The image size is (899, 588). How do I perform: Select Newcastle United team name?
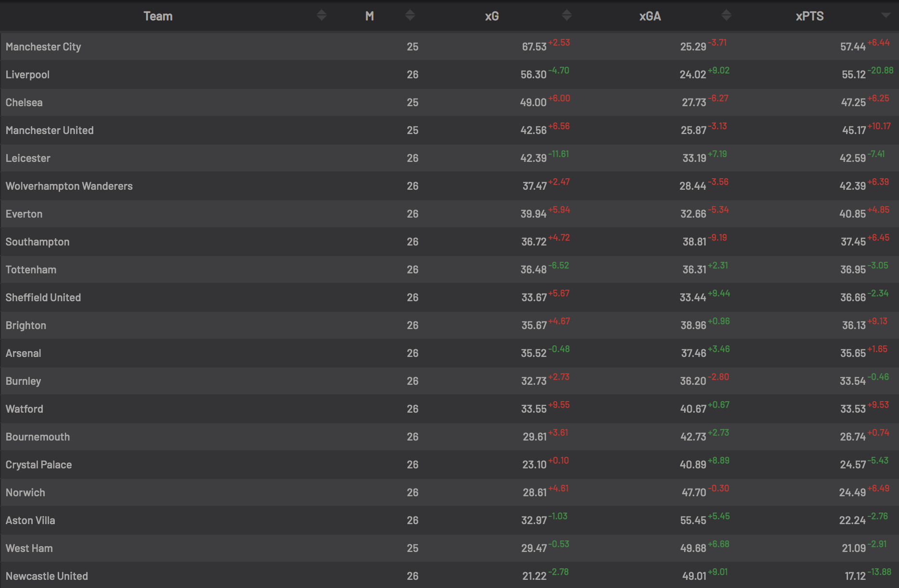click(47, 576)
